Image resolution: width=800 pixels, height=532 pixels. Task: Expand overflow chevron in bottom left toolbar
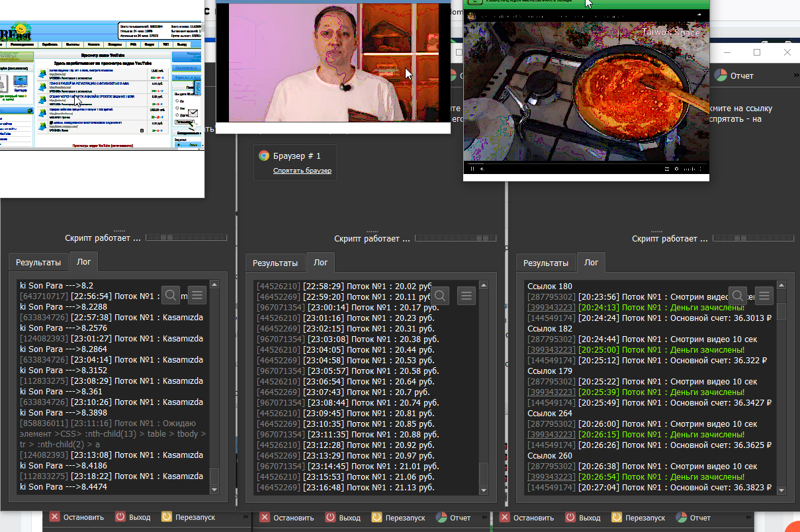(x=246, y=517)
